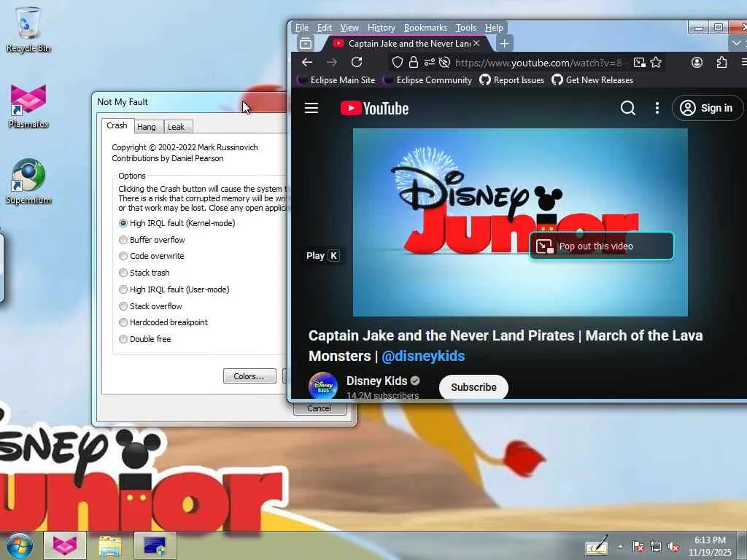Click the YouTube Sign in button

pos(708,108)
